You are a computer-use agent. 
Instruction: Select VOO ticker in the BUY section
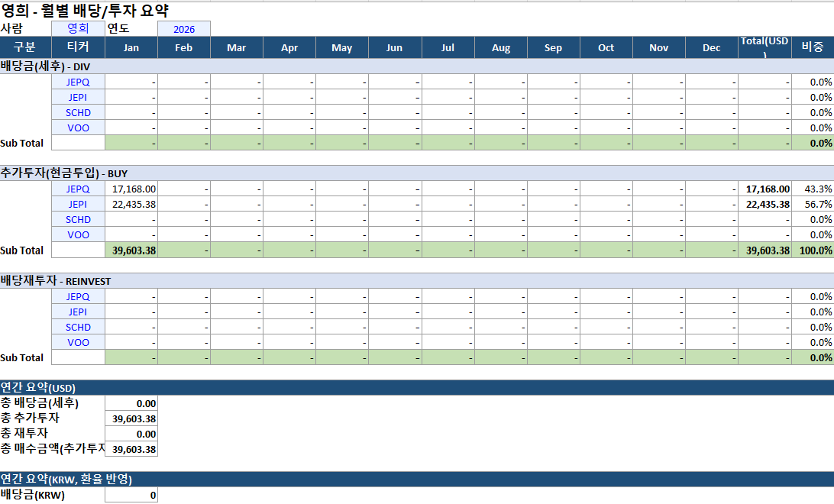coord(78,234)
